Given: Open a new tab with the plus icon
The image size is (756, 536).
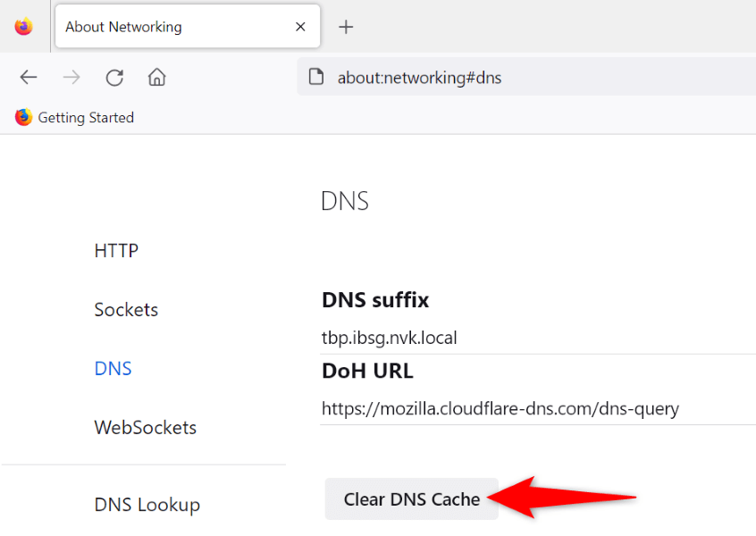Looking at the screenshot, I should (346, 27).
